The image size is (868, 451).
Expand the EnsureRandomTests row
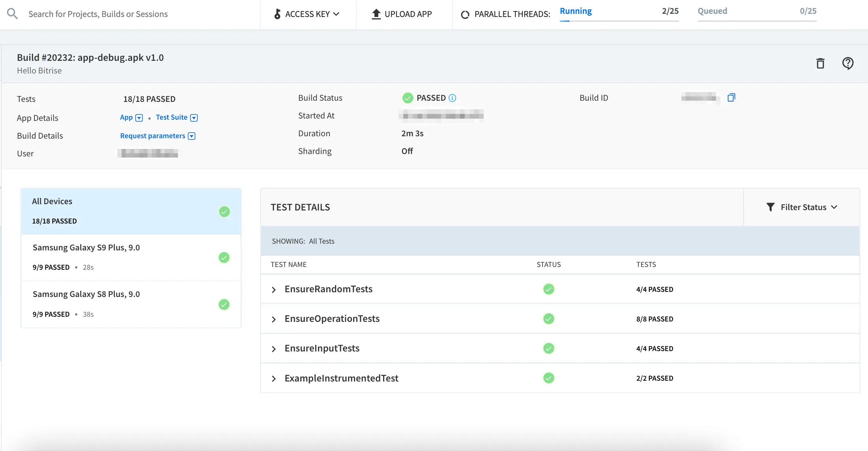tap(274, 289)
